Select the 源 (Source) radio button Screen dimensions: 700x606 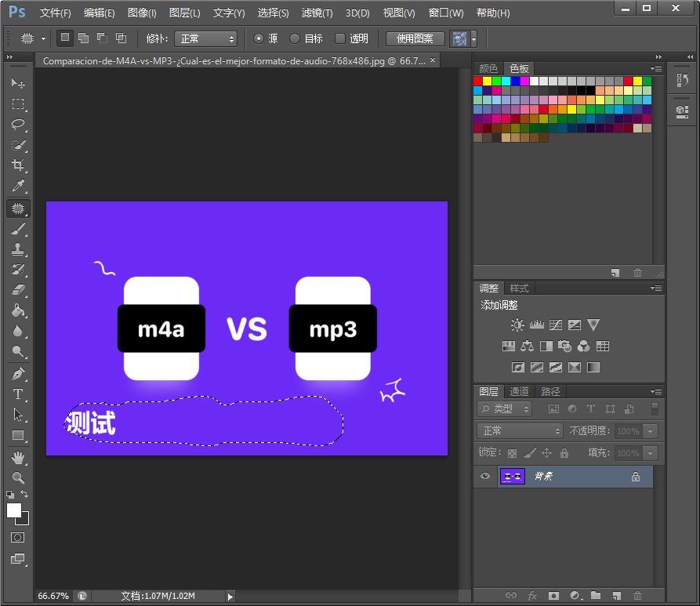point(259,38)
